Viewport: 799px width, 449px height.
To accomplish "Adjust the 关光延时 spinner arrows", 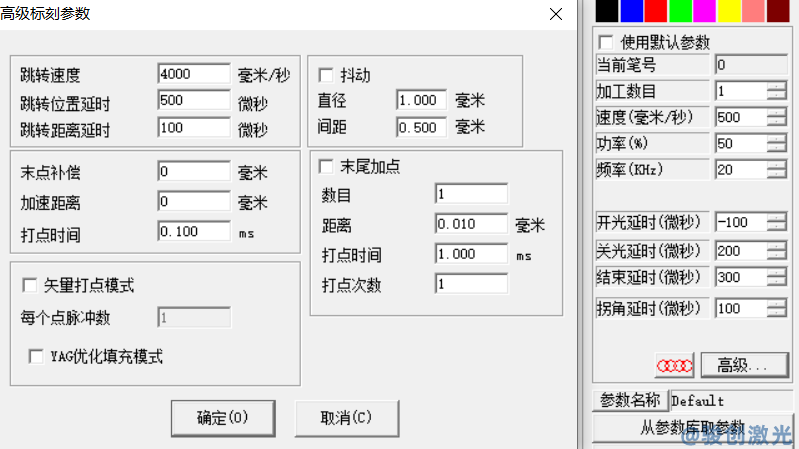I will point(777,251).
